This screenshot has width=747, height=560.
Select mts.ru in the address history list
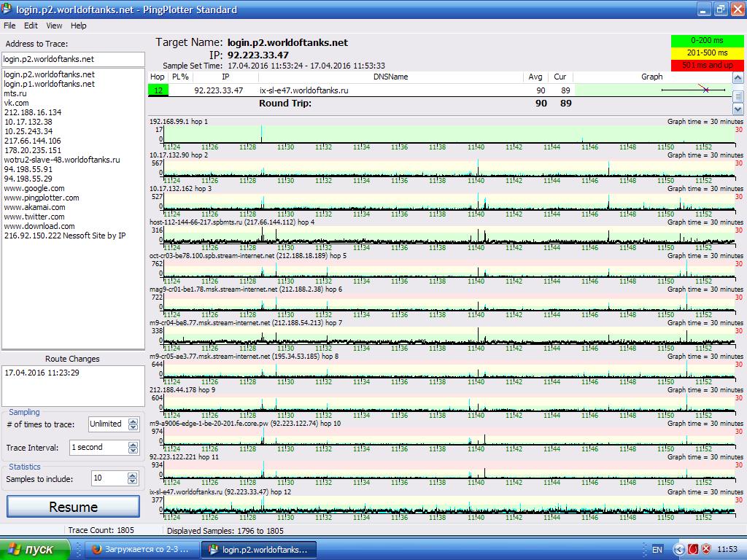(x=15, y=93)
